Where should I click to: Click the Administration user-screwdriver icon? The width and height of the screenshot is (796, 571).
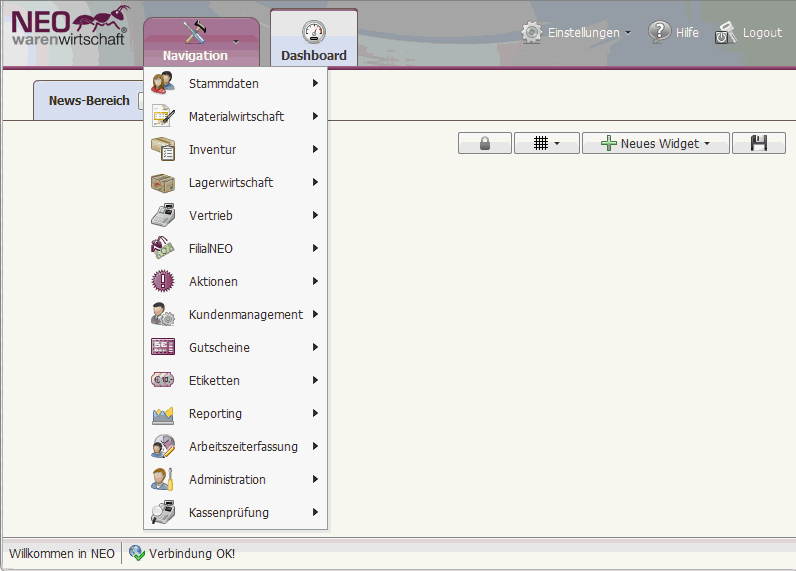click(163, 479)
